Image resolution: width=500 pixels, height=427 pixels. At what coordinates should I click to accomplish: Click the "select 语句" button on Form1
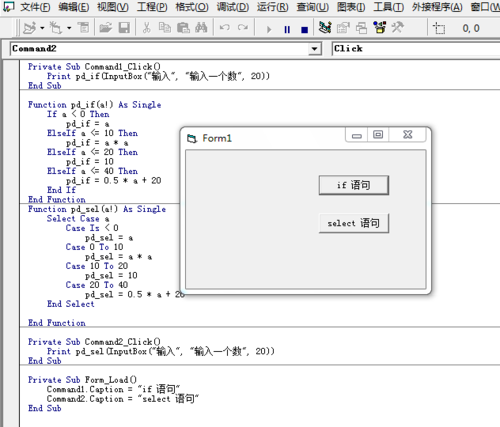click(x=354, y=223)
